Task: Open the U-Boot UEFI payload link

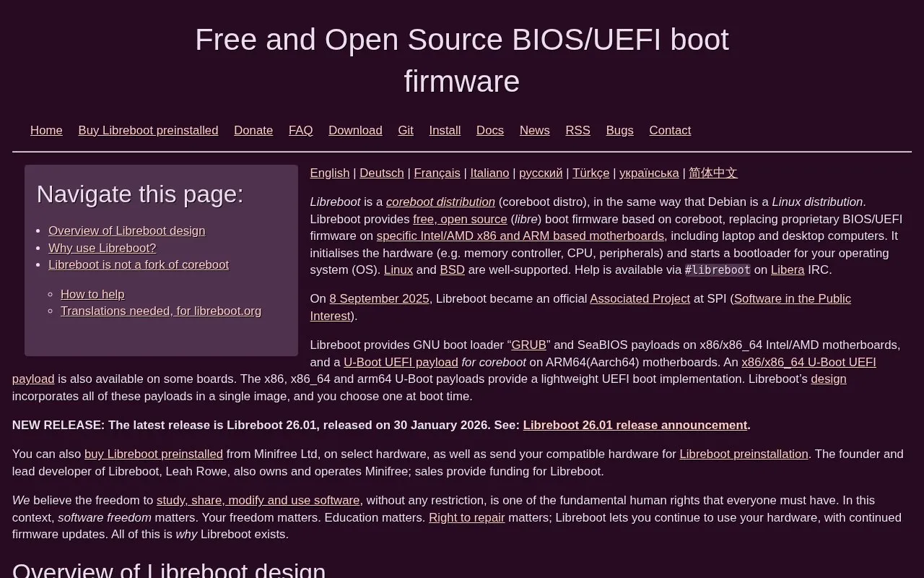Action: 401,362
